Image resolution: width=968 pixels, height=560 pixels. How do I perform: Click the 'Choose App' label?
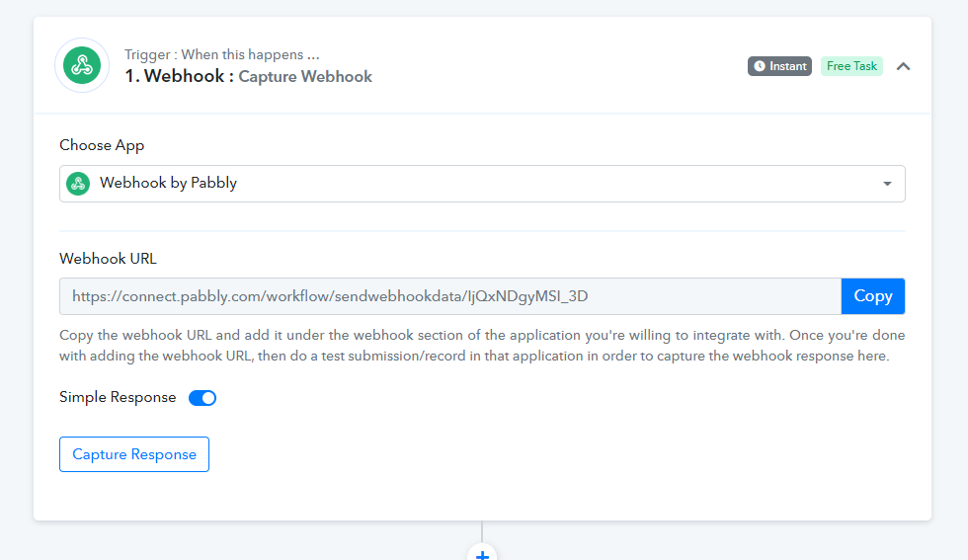click(102, 146)
